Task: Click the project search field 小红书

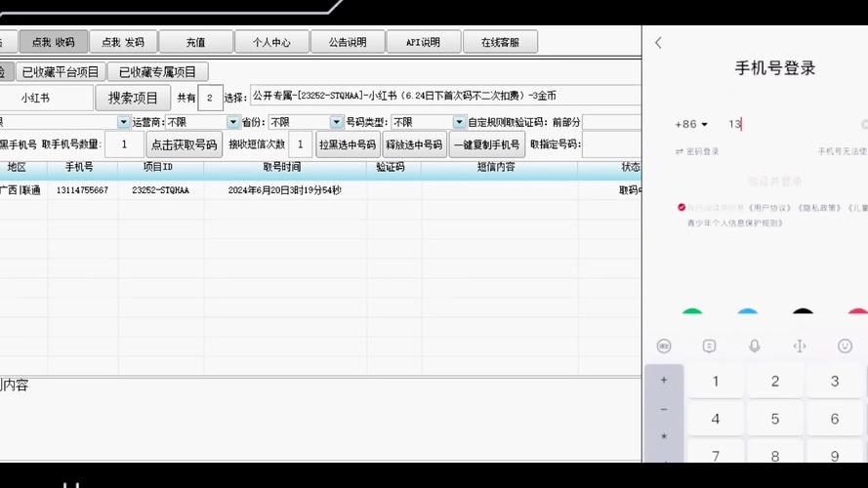Action: (x=45, y=98)
